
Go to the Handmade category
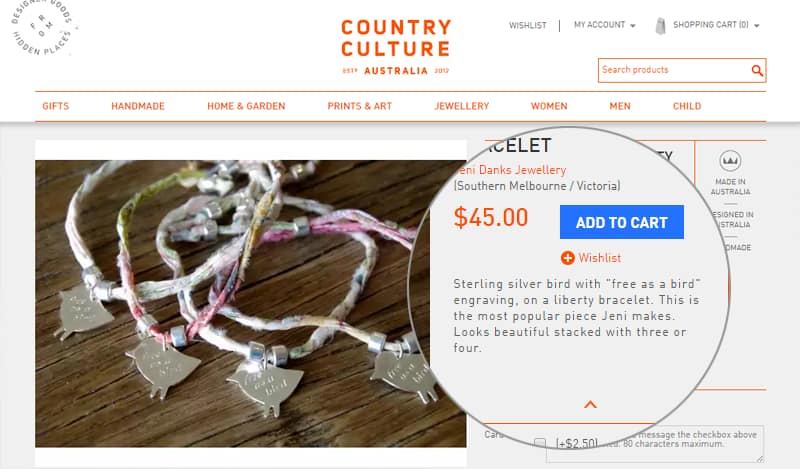[x=138, y=106]
